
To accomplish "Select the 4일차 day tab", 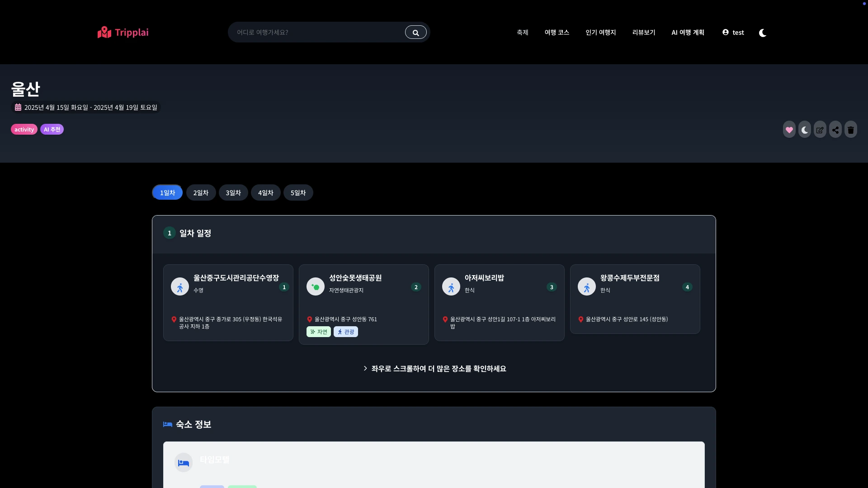I will pos(265,193).
